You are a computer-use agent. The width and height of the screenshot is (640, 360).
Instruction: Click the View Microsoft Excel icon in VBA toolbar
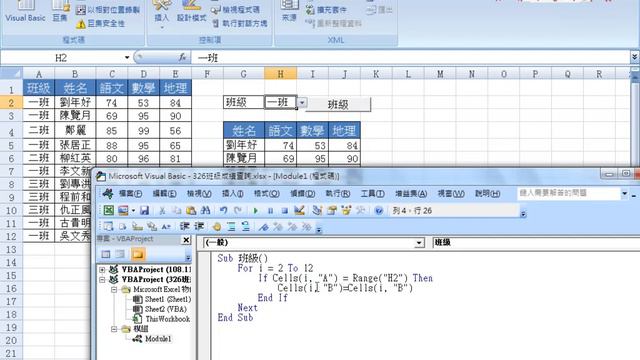(x=109, y=211)
